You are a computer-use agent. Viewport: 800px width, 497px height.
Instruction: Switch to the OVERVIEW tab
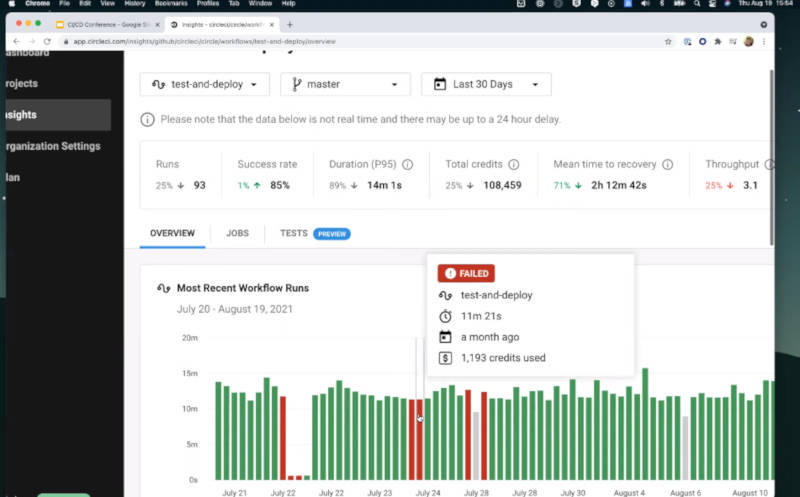tap(172, 233)
